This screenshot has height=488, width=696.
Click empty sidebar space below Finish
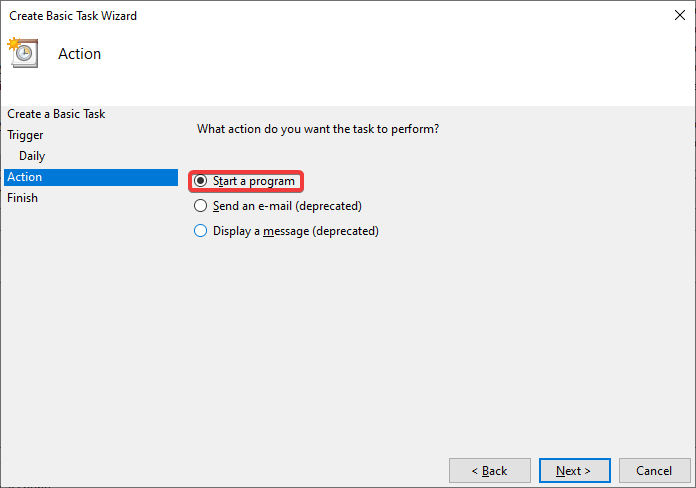(90, 320)
